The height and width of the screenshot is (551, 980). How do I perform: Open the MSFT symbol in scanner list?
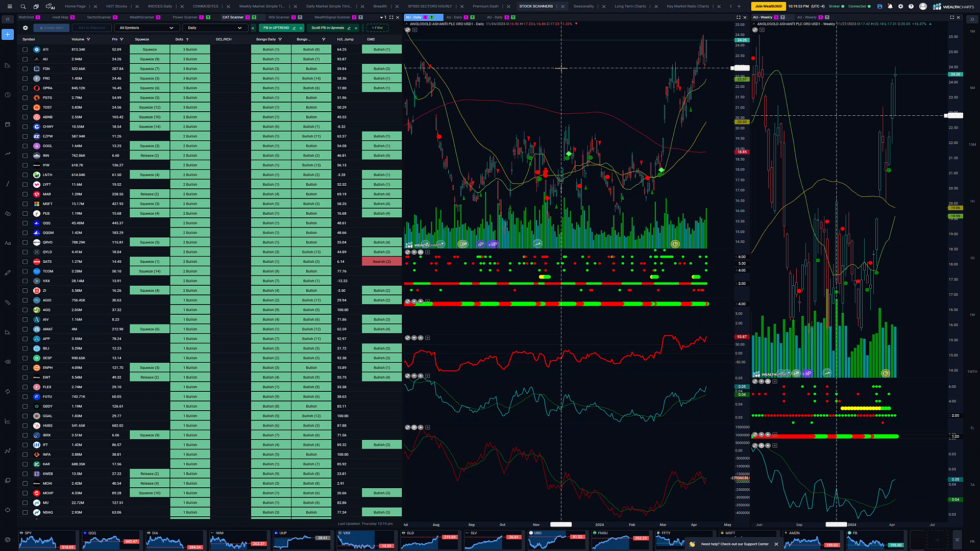pos(47,204)
